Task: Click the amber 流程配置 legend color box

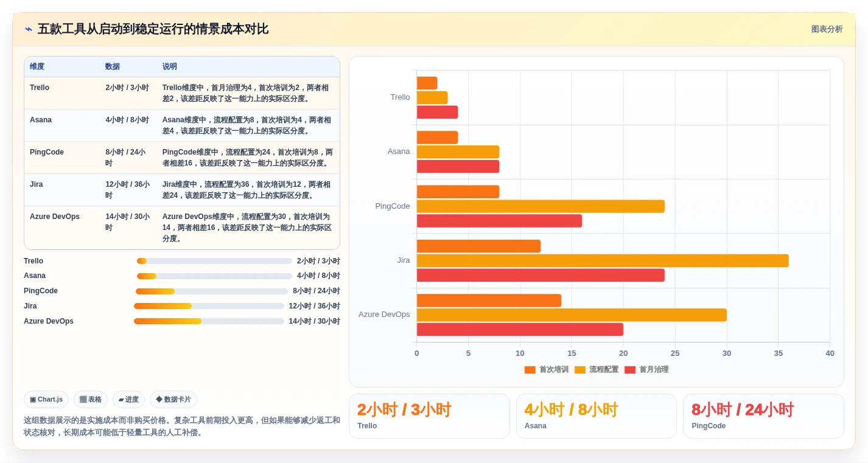Action: tap(580, 369)
